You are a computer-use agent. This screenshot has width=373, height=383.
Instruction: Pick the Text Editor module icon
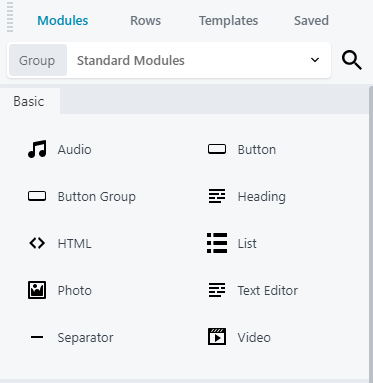click(217, 290)
